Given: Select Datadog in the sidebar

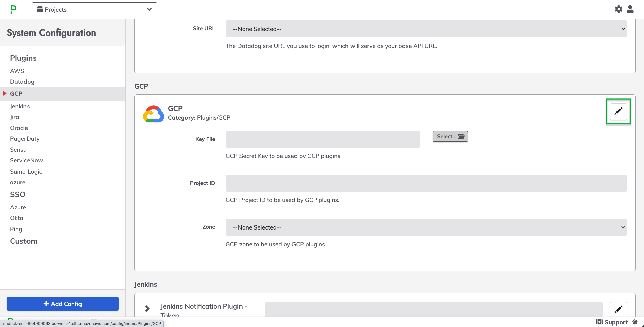Looking at the screenshot, I should point(22,82).
